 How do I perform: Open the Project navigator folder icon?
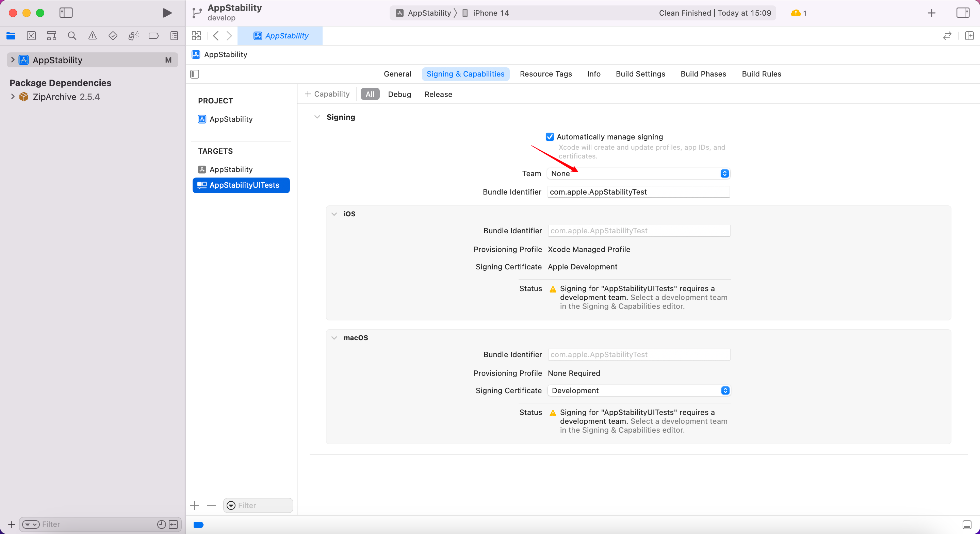[x=11, y=36]
